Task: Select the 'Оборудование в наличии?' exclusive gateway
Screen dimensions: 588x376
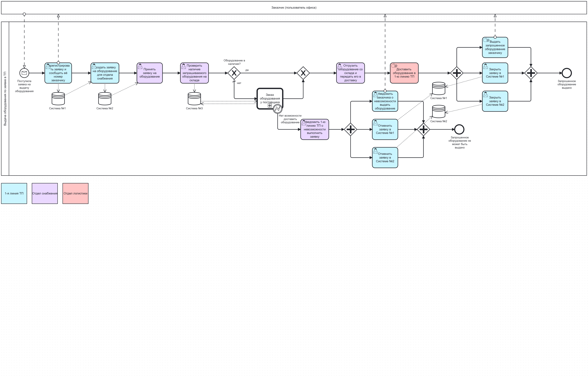Action: pyautogui.click(x=234, y=73)
